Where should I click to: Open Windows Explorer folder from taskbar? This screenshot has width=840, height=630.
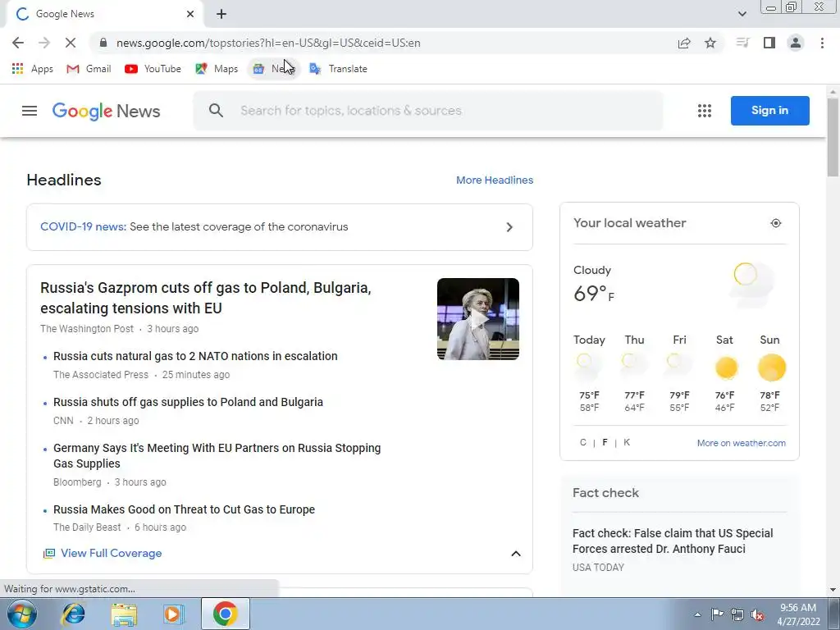(124, 614)
